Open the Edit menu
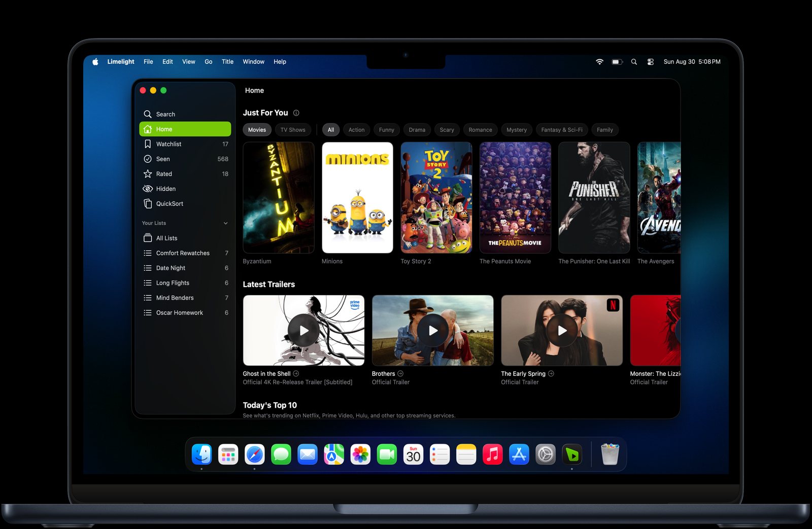 (167, 61)
